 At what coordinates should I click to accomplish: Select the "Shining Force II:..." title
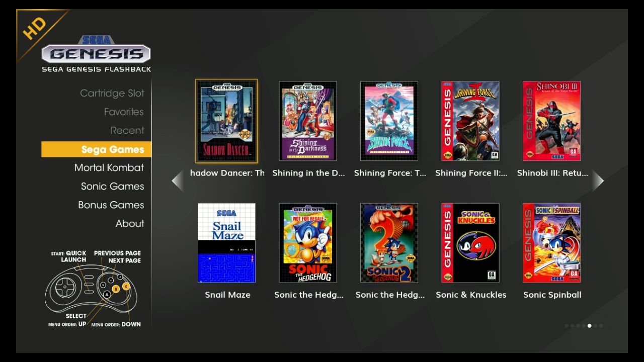click(x=471, y=173)
